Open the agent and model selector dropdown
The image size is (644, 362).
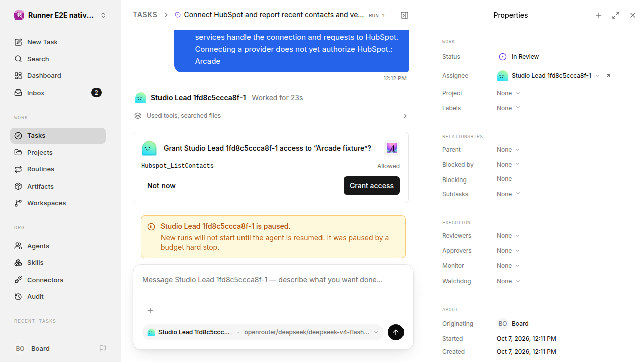(263, 332)
